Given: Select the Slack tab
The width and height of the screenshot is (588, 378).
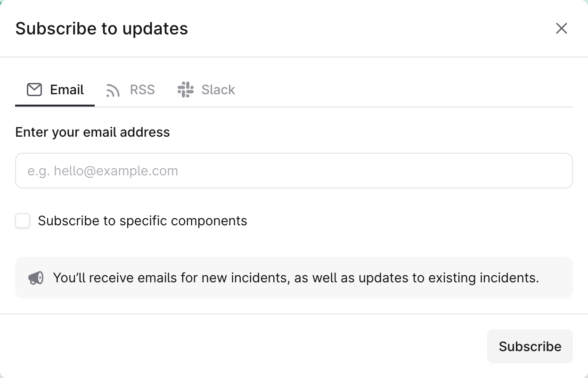Looking at the screenshot, I should (206, 90).
